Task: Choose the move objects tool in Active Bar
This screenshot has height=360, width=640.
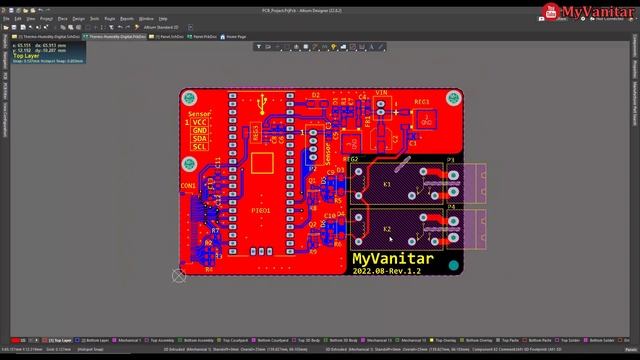Action: click(278, 47)
